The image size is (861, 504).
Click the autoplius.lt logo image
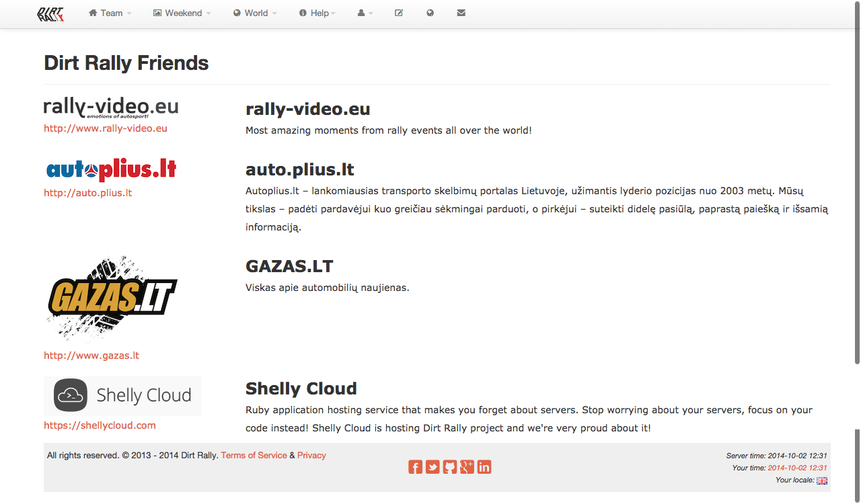[111, 170]
